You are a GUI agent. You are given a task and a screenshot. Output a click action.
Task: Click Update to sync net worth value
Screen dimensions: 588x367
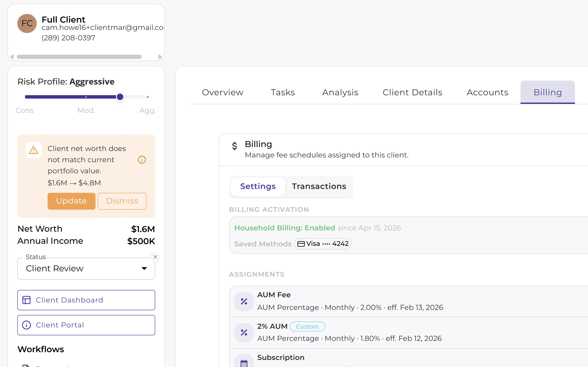tap(71, 201)
